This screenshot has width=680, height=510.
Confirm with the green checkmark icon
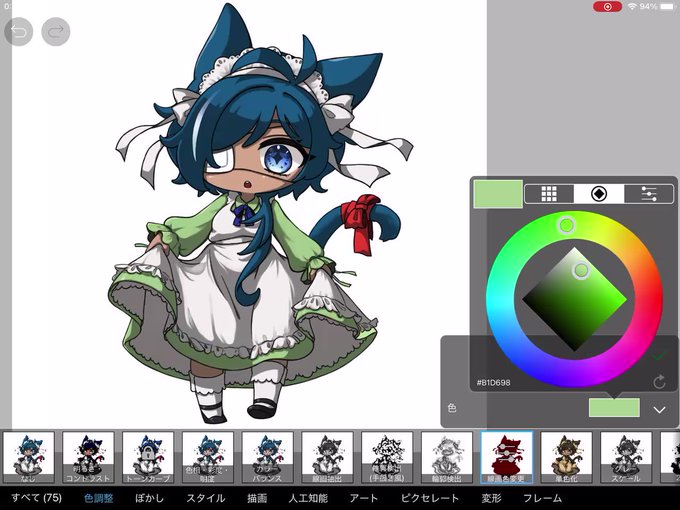coord(658,356)
